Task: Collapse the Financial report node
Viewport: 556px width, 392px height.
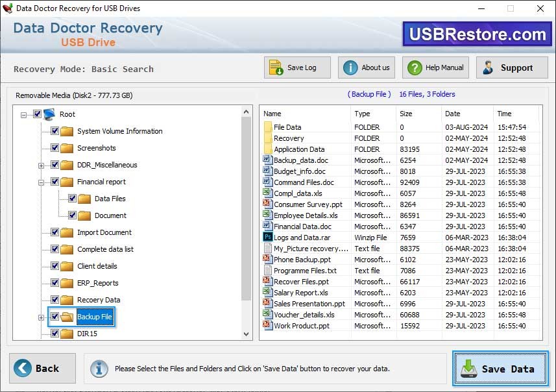Action: click(x=42, y=182)
